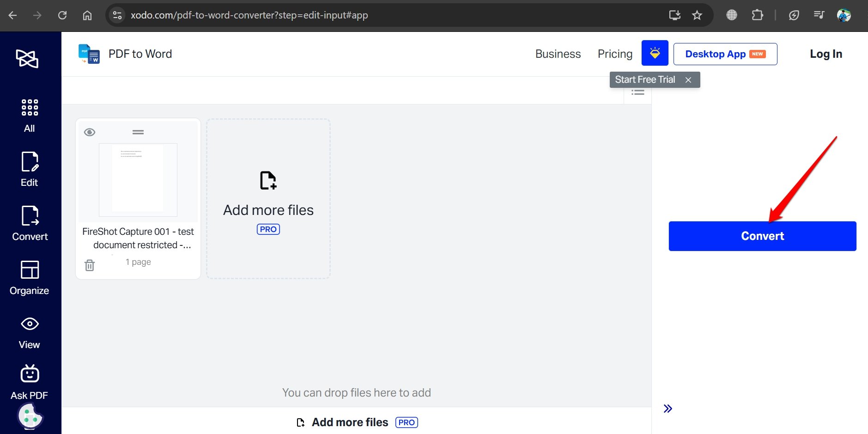The width and height of the screenshot is (868, 434).
Task: Click the install app icon in the address bar
Action: coord(675,15)
